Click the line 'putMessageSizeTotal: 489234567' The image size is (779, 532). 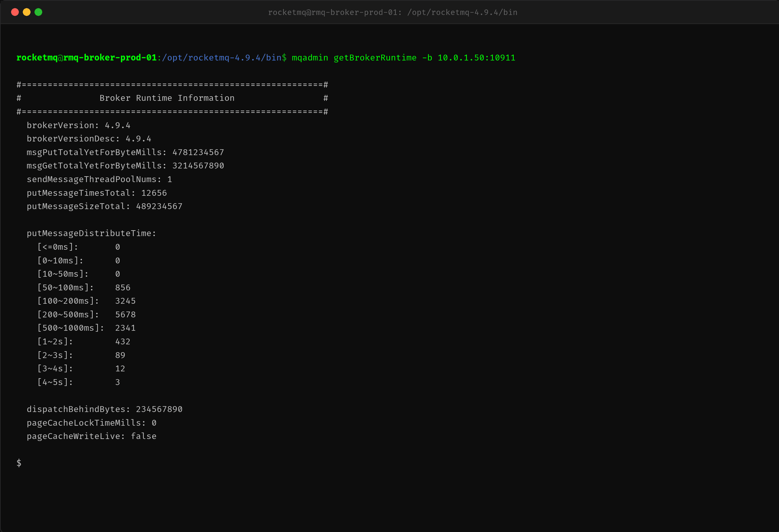[105, 206]
